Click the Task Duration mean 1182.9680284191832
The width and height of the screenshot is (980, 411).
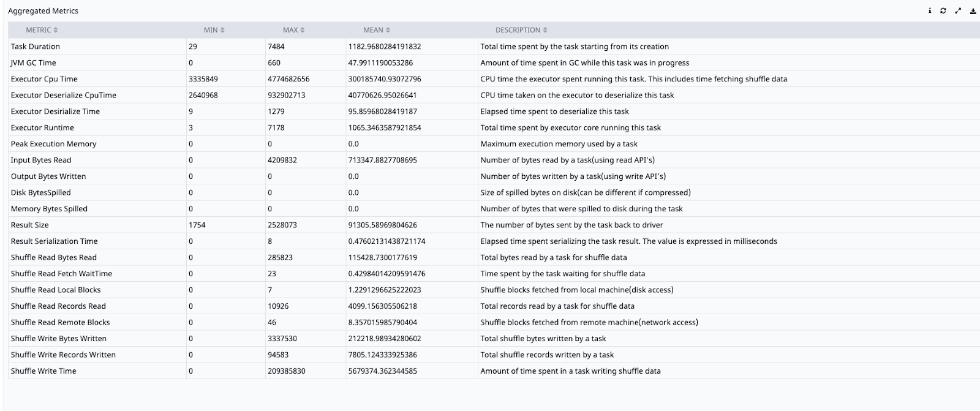tap(385, 47)
